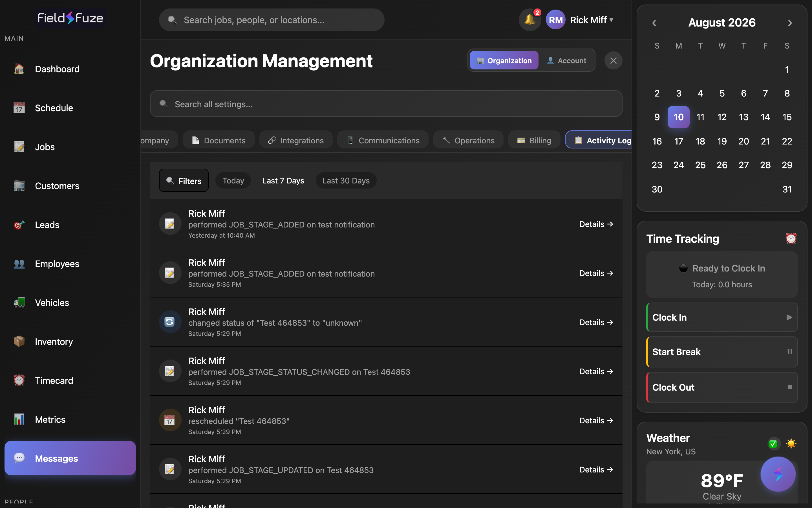This screenshot has height=508, width=812.
Task: Open the Operations tab
Action: coord(468,140)
